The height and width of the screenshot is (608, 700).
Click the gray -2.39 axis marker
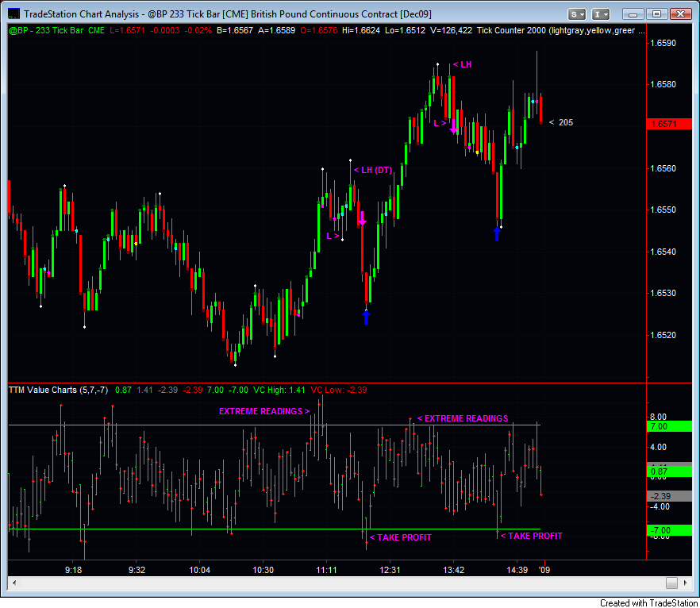coord(669,496)
